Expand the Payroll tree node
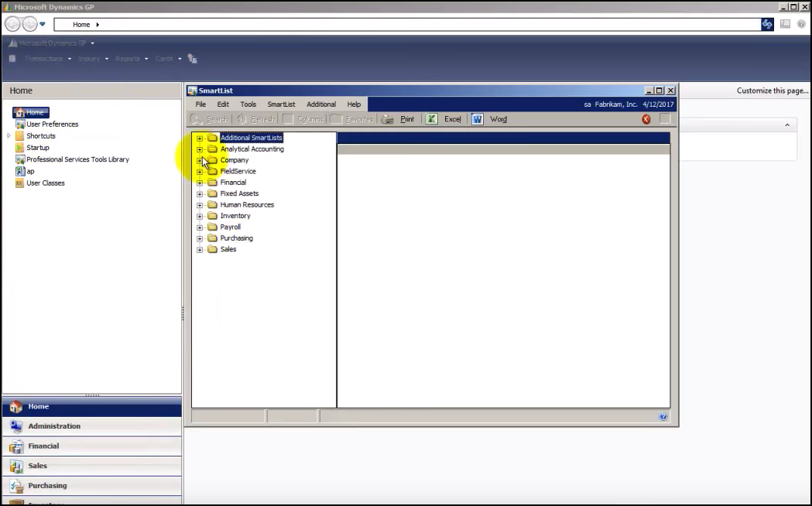This screenshot has height=506, width=812. pos(200,227)
